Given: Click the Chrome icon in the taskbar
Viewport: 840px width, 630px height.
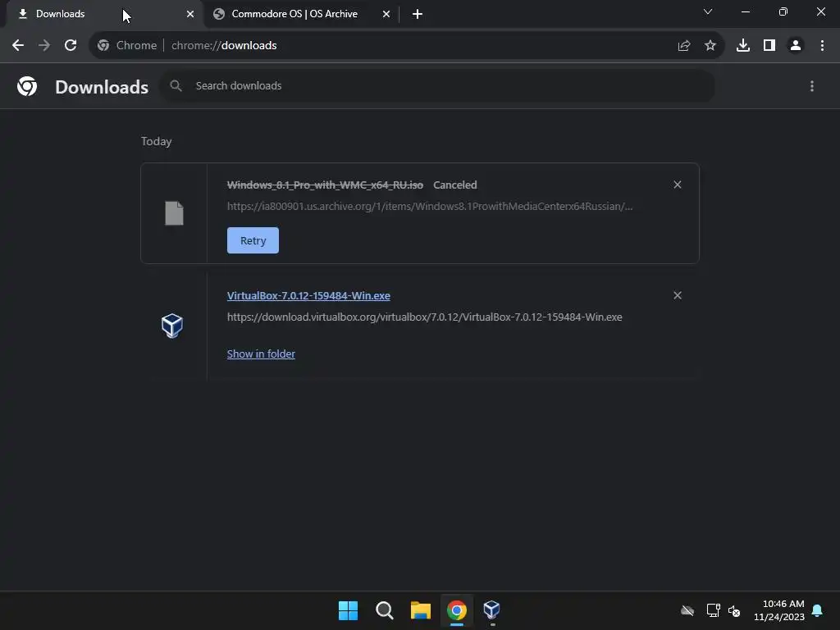Looking at the screenshot, I should (x=457, y=610).
